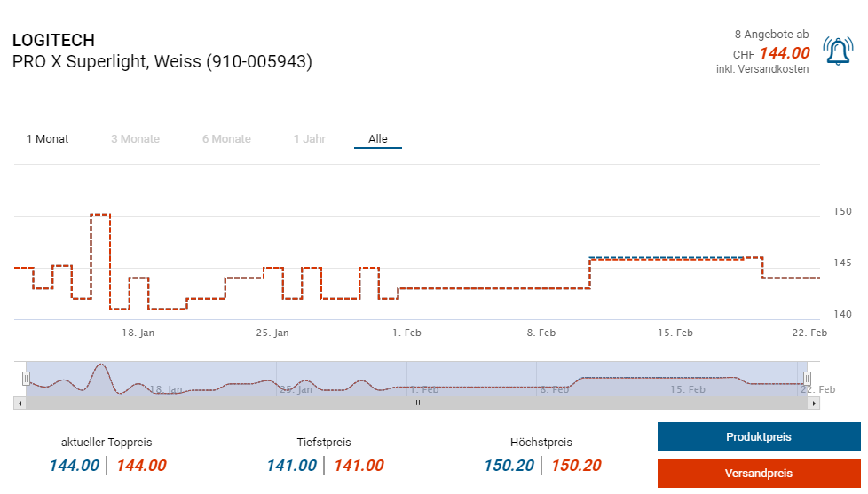The image size is (868, 494).
Task: Choose the 6 Monate time range
Action: point(226,139)
